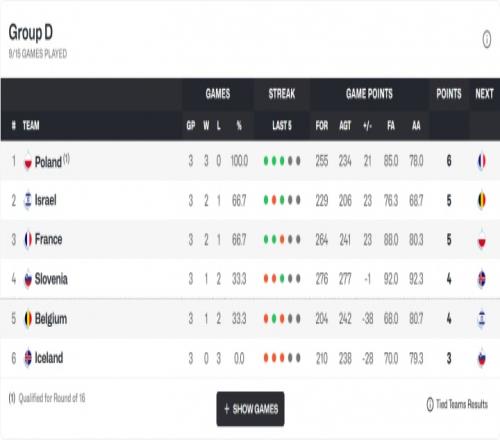Click the GAME POINTS header group
This screenshot has width=500, height=440.
pyautogui.click(x=369, y=94)
